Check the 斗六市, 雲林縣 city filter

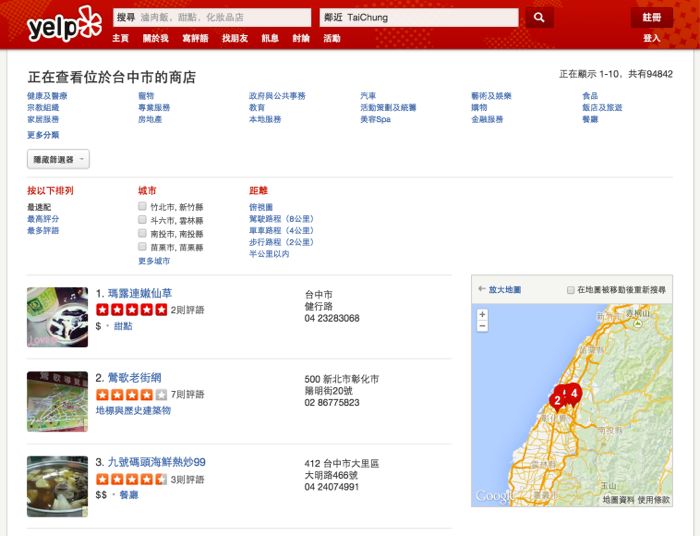[142, 220]
